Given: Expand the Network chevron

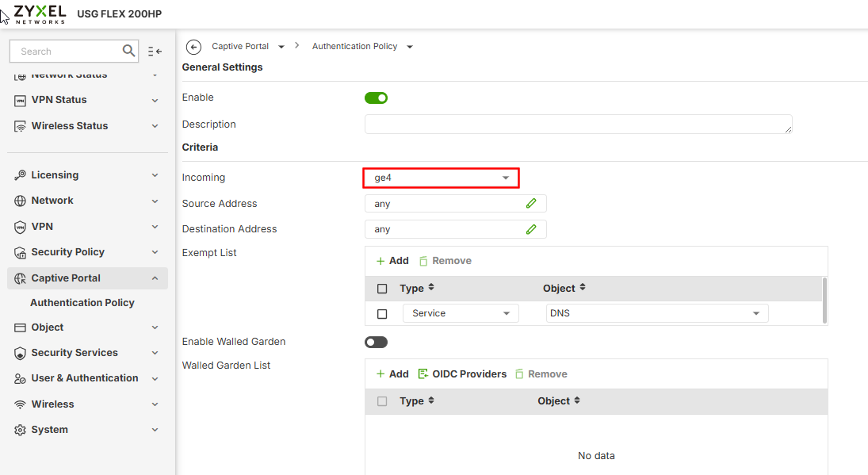Looking at the screenshot, I should click(x=155, y=201).
